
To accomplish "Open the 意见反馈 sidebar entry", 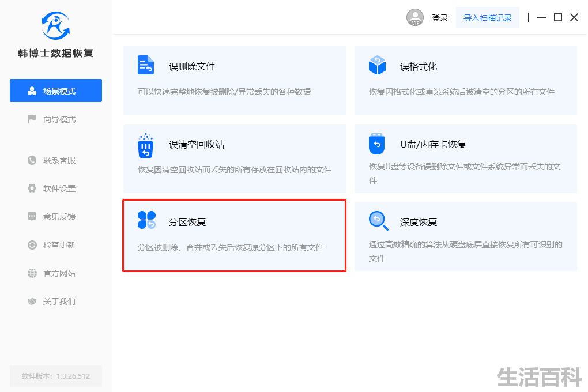I will click(59, 216).
